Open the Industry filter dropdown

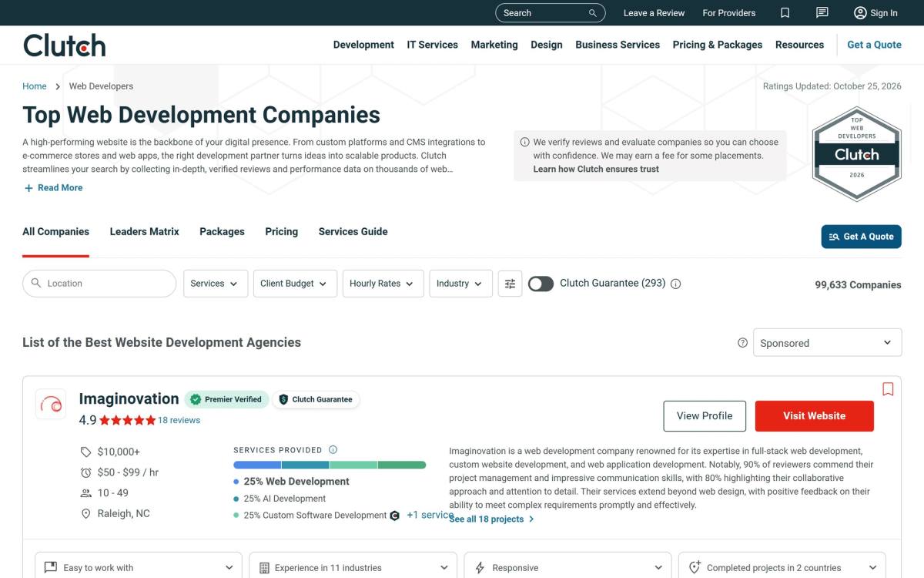(x=460, y=284)
